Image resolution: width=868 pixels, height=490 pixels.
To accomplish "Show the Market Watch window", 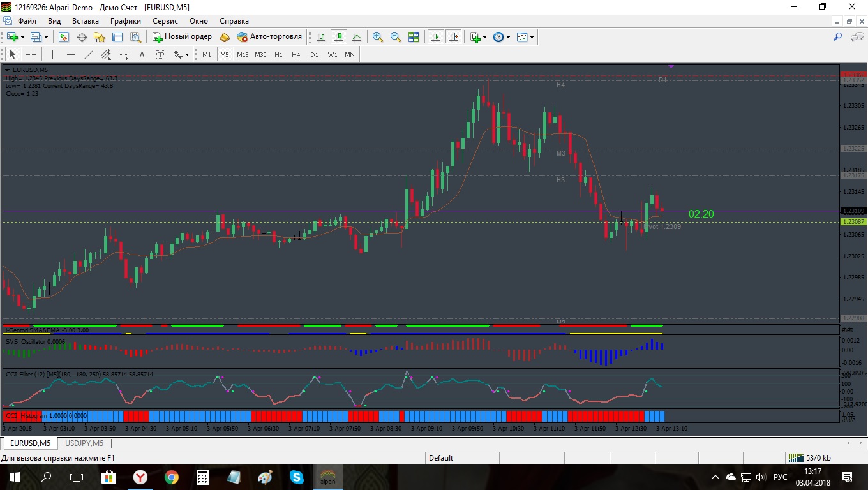I will coord(64,37).
